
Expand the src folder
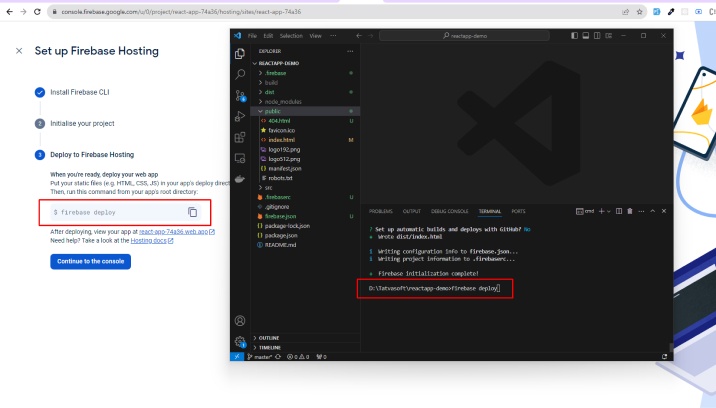click(x=268, y=187)
